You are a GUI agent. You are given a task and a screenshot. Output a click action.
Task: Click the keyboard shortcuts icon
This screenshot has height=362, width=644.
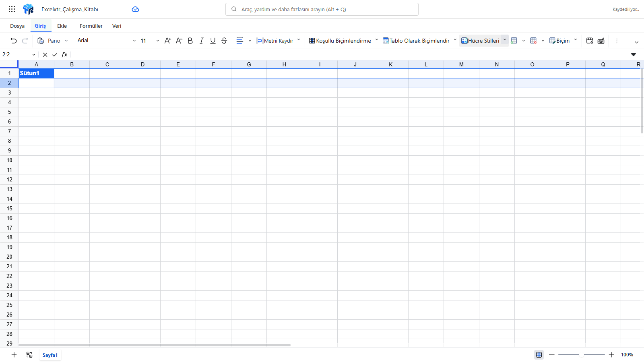pyautogui.click(x=601, y=41)
